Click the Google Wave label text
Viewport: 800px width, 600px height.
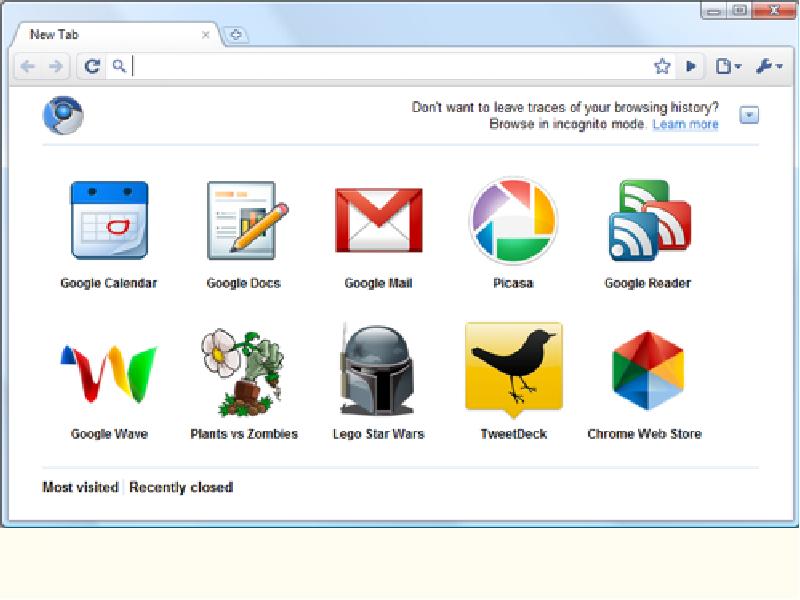[109, 434]
